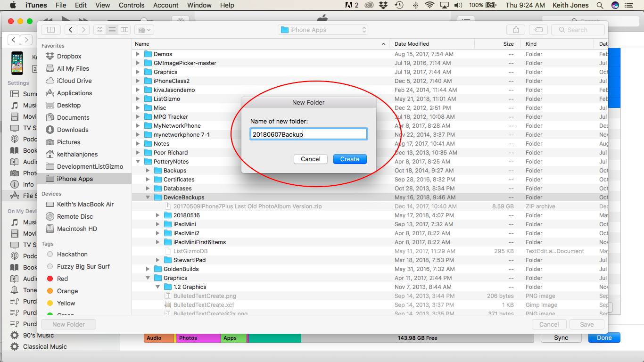Expand the StewartIPad folder

(x=157, y=260)
